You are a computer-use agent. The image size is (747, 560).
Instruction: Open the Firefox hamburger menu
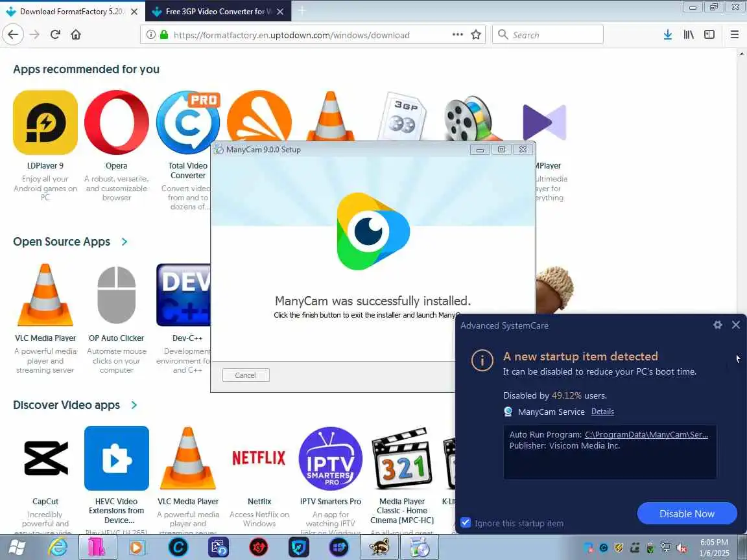pos(734,34)
